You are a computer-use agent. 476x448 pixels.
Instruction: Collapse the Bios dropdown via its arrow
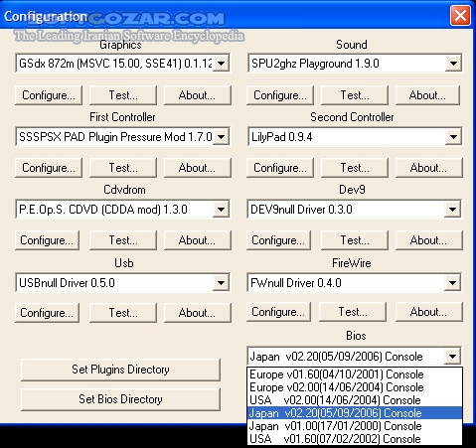tap(452, 357)
